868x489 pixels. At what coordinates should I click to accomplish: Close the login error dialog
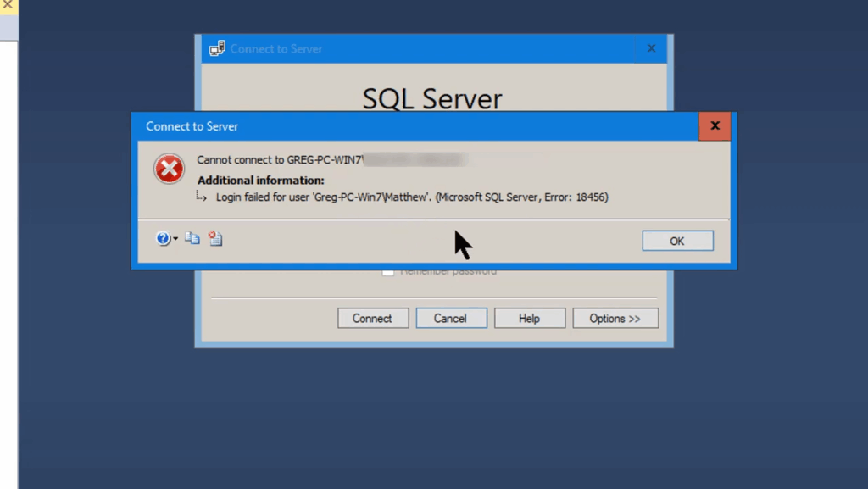point(715,125)
